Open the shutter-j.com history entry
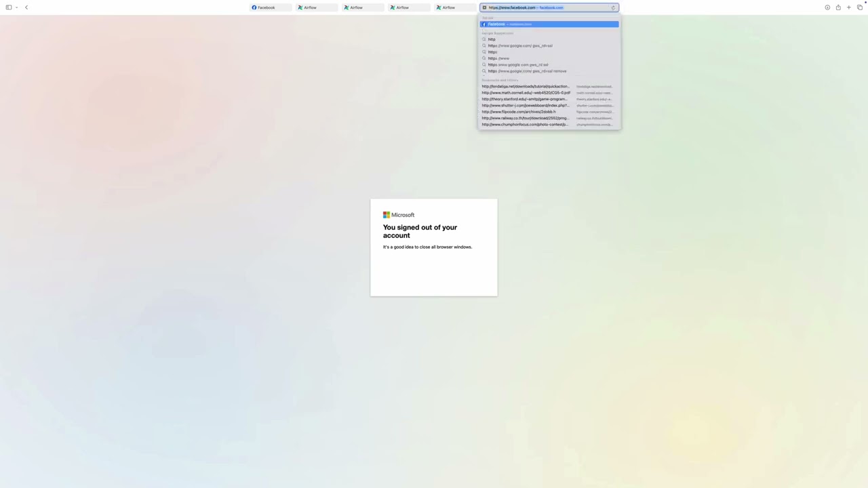 [x=549, y=106]
